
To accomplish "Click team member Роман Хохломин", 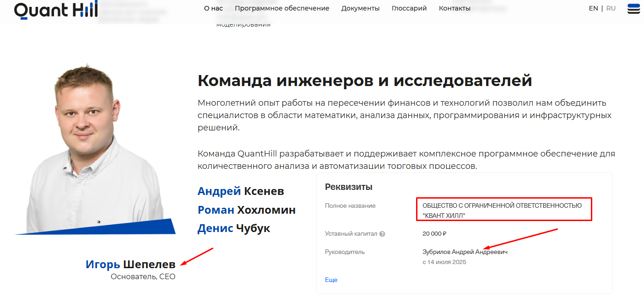I will coord(247,210).
